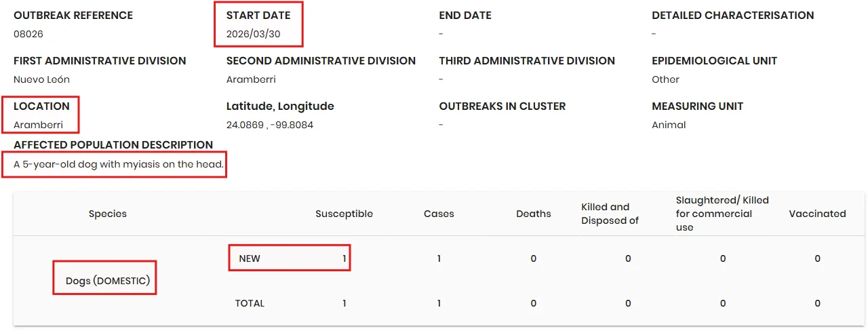This screenshot has width=868, height=331.
Task: Select the MEASURING UNIT value Animal
Action: (x=669, y=125)
